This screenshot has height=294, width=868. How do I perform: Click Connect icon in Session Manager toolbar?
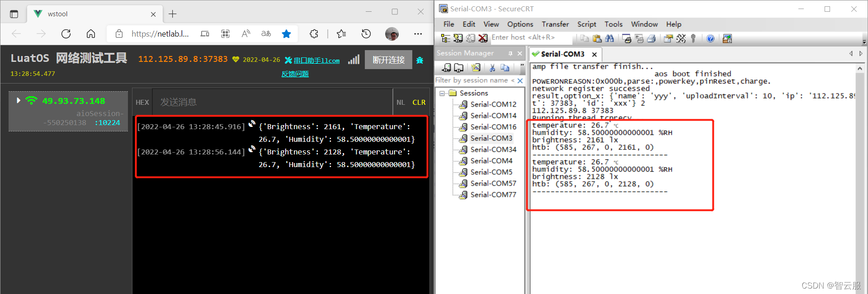click(447, 68)
